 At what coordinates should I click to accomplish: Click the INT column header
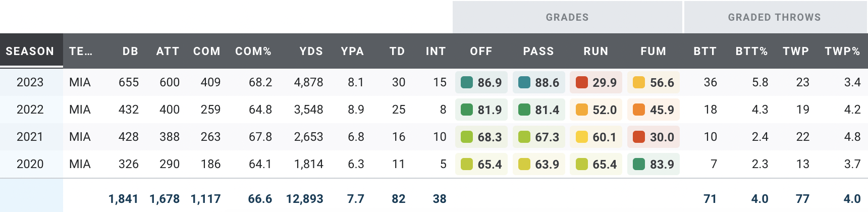(x=436, y=51)
